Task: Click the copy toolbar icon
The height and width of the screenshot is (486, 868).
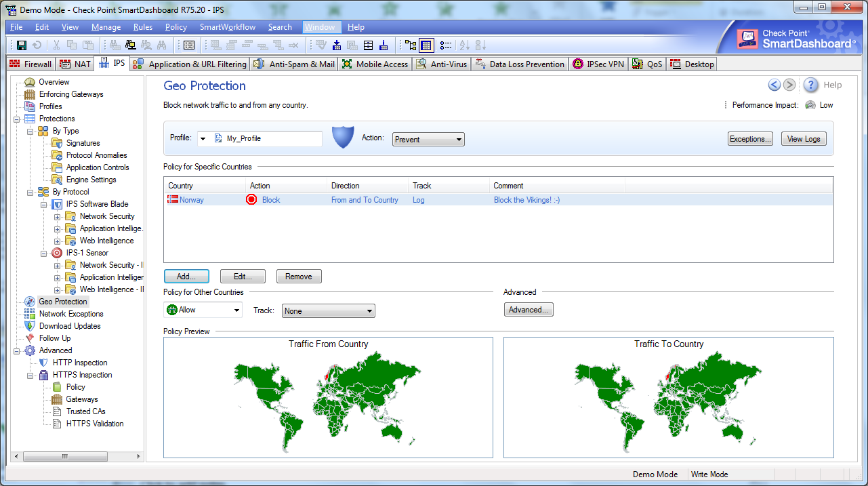Action: click(72, 45)
